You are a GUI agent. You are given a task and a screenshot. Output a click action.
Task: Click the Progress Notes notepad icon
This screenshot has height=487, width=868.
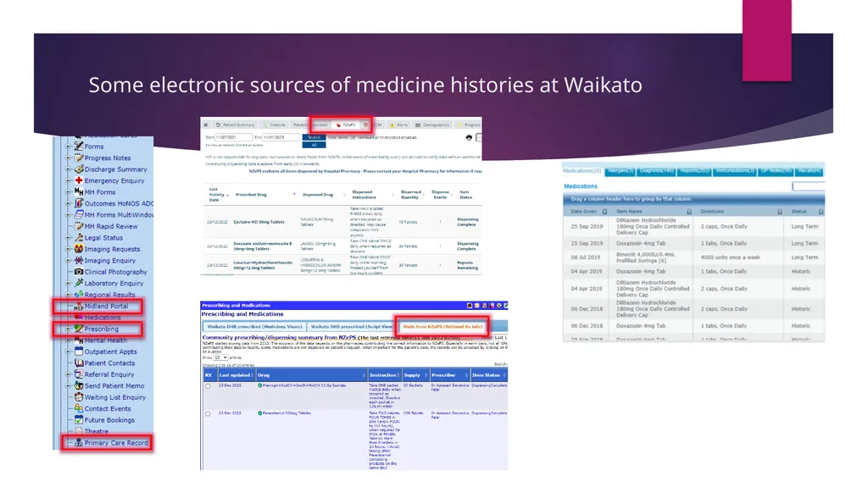click(x=79, y=158)
